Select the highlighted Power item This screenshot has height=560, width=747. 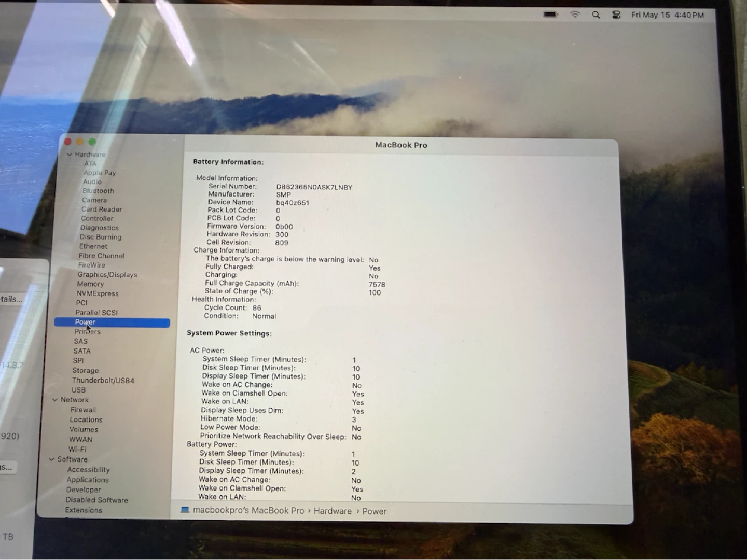coord(112,323)
